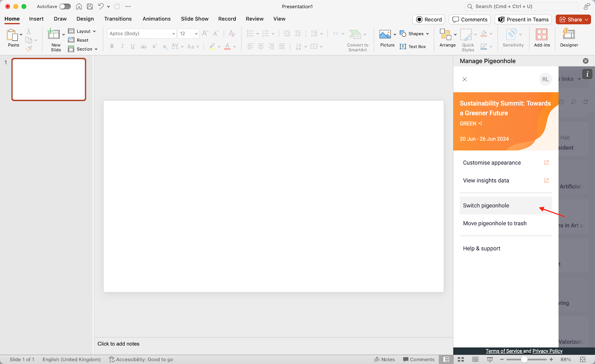Open the font name dropdown Aptos (Body)
Screen dimensions: 595x364
[x=142, y=33]
